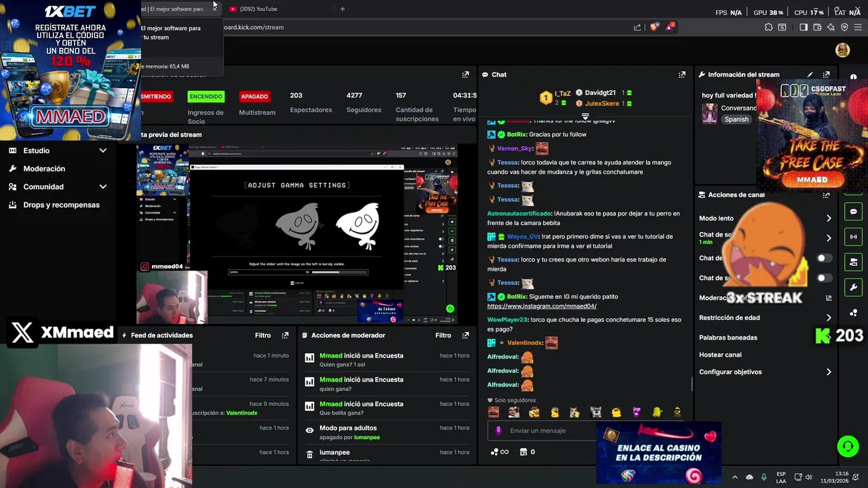
Task: Edit stream info with the pencil icon
Action: (x=810, y=75)
